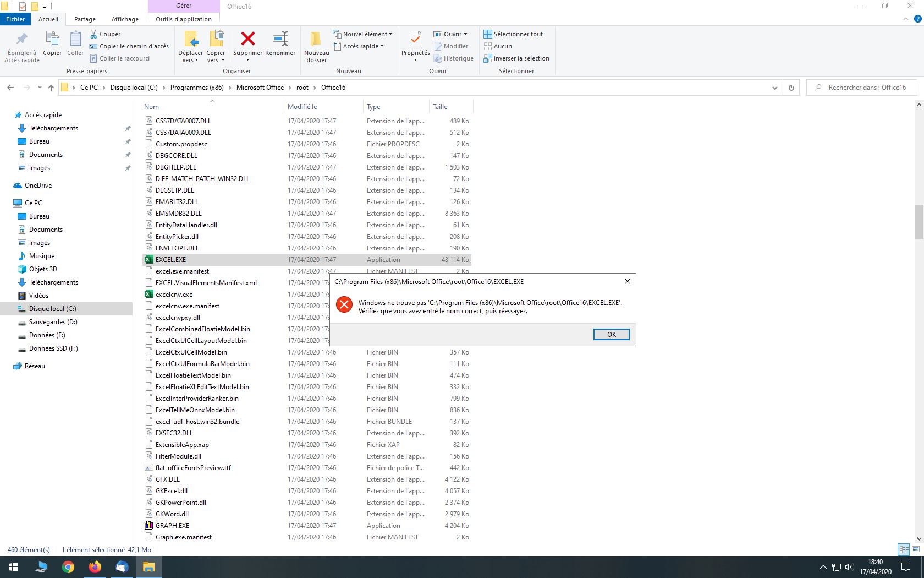The image size is (924, 578).
Task: Click Coller le raccourci
Action: click(x=120, y=58)
